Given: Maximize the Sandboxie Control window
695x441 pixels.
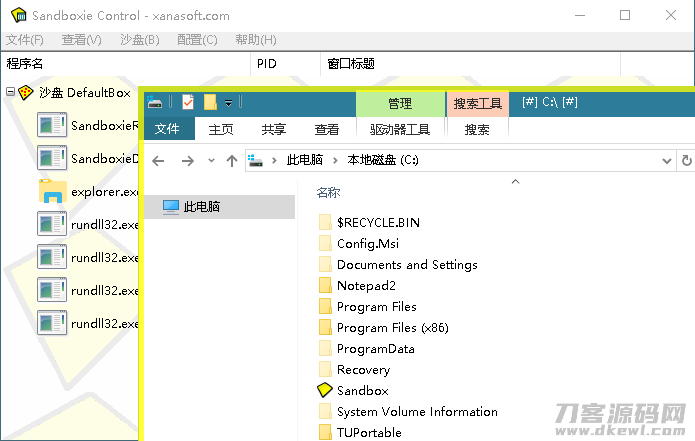Looking at the screenshot, I should click(x=625, y=16).
